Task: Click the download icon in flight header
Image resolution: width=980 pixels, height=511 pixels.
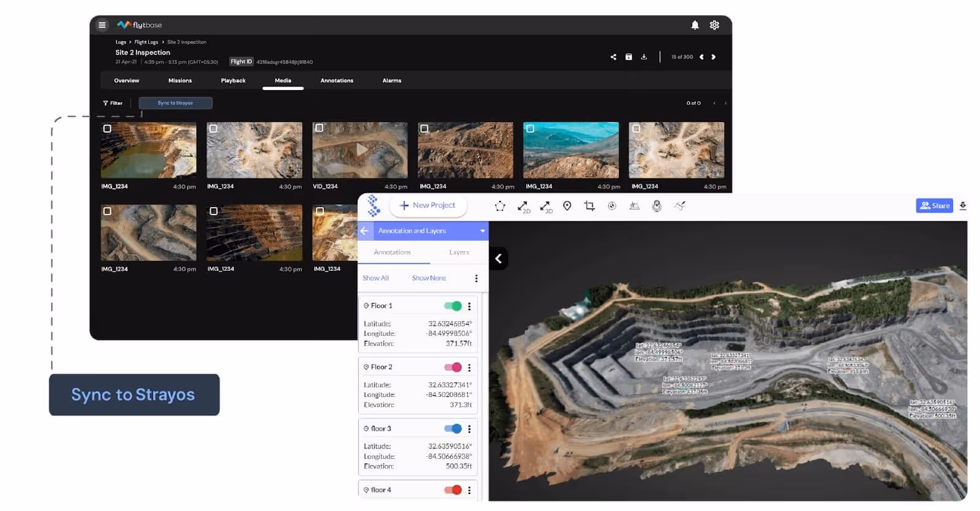Action: (644, 57)
